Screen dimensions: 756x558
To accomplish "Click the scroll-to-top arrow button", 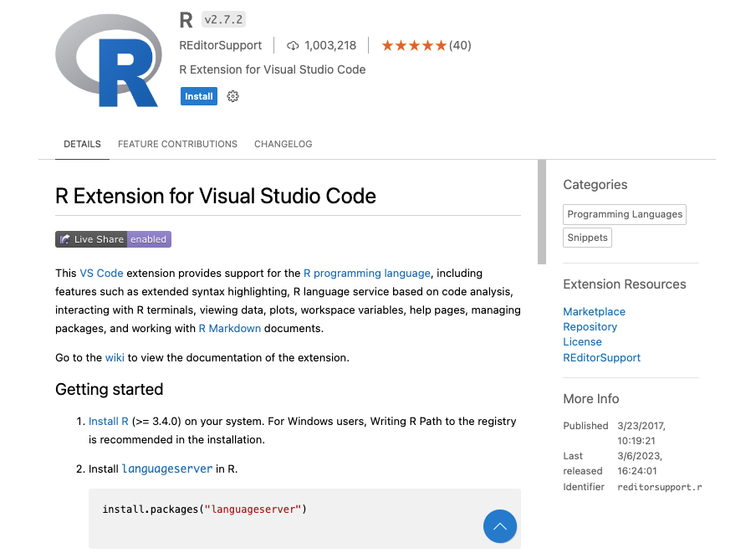I will click(500, 526).
